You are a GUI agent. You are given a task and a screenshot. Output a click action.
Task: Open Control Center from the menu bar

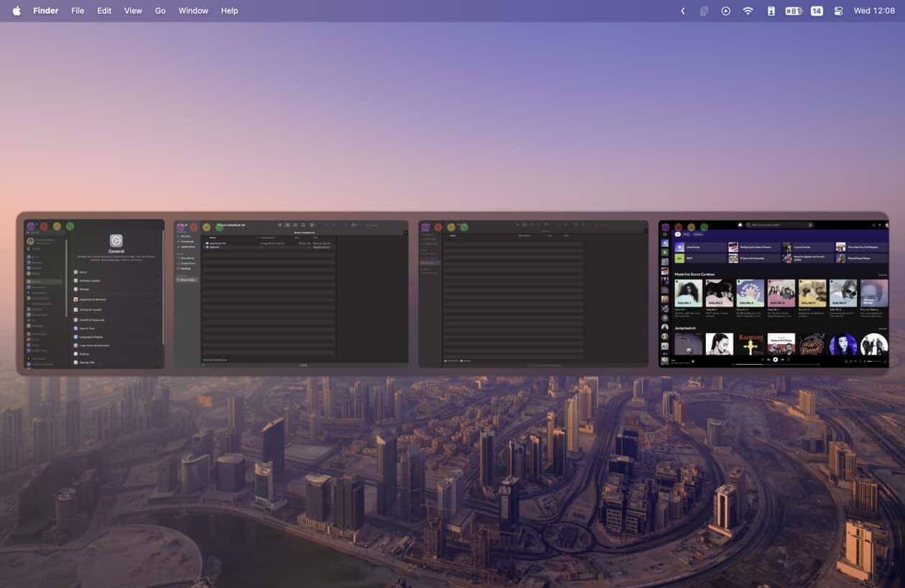[838, 11]
